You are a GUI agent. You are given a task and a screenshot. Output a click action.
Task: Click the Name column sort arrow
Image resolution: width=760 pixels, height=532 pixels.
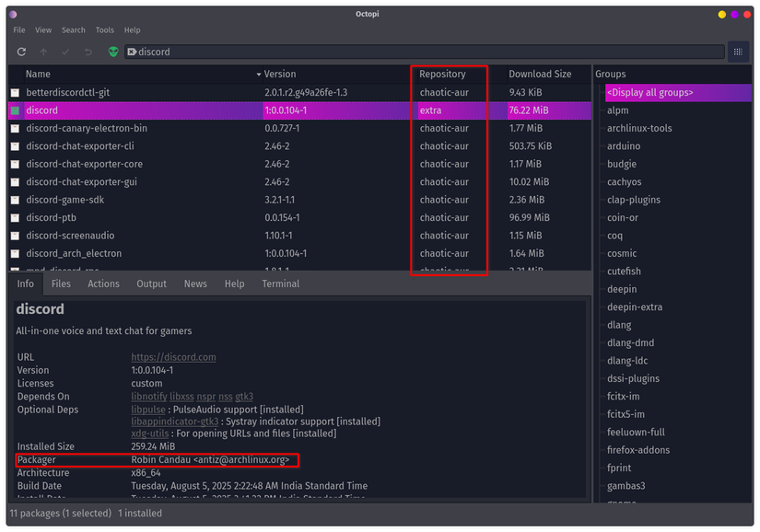260,74
